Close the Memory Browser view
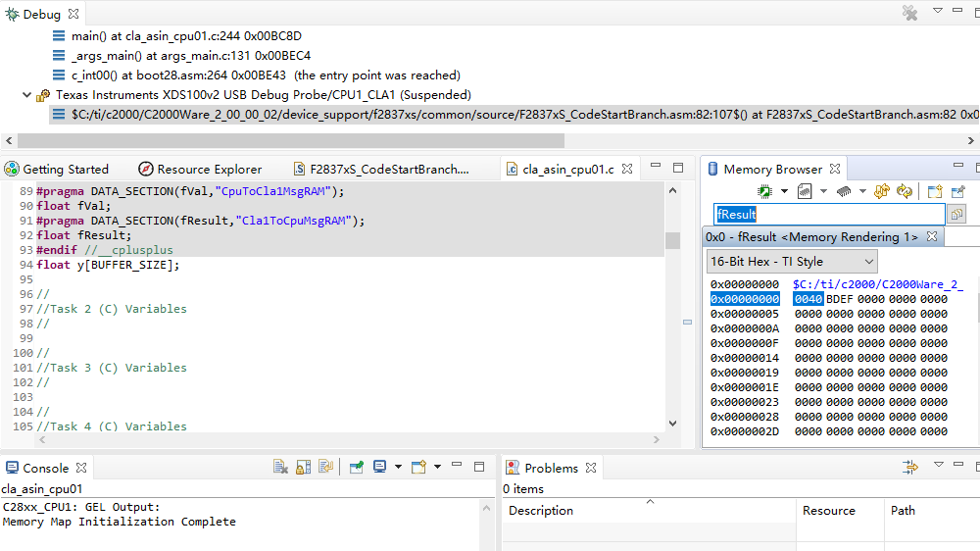Viewport: 980px width, 551px height. (834, 169)
